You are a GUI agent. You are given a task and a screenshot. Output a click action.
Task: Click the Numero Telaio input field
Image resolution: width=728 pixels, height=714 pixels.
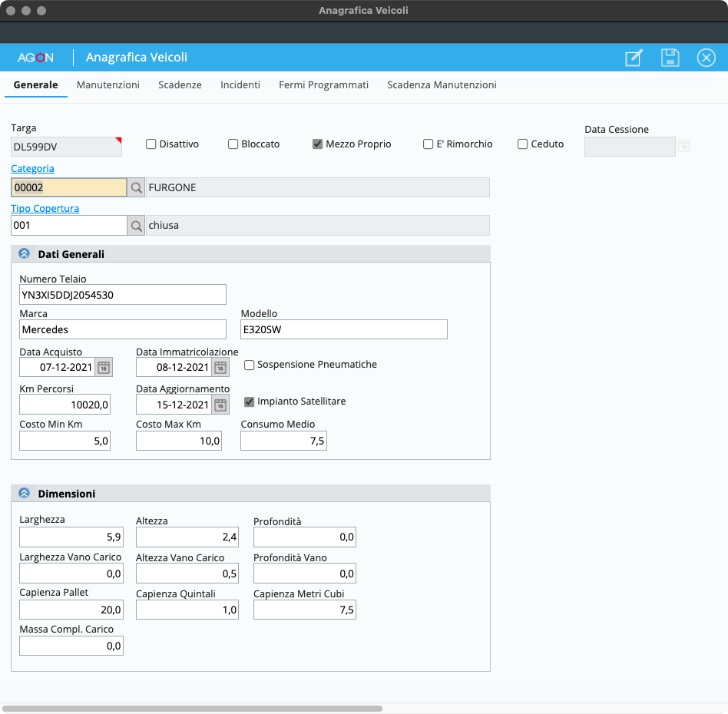(x=123, y=295)
